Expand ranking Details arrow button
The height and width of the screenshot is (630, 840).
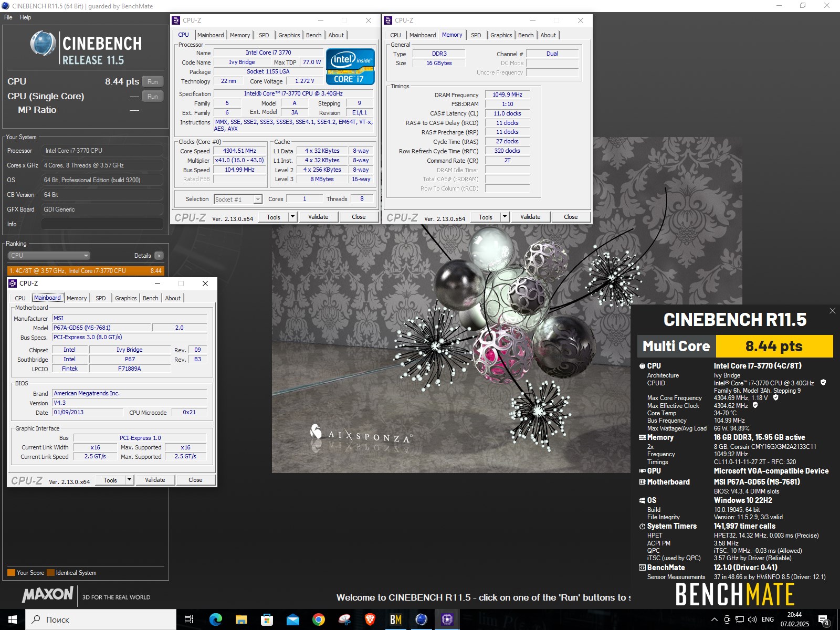(x=159, y=256)
